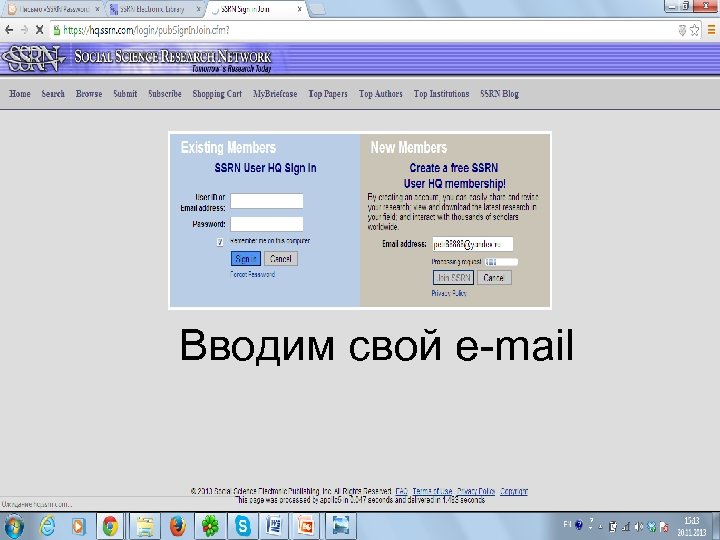Viewport: 720px width, 540px height.
Task: Open Privacy Policy link under Join SSRN
Action: tap(449, 293)
